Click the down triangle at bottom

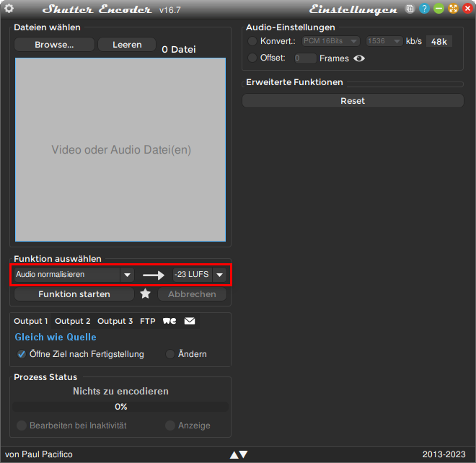point(244,454)
